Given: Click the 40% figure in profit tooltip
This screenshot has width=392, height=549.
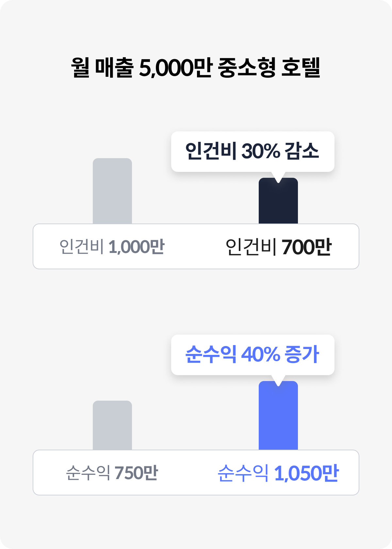Looking at the screenshot, I should click(261, 355).
